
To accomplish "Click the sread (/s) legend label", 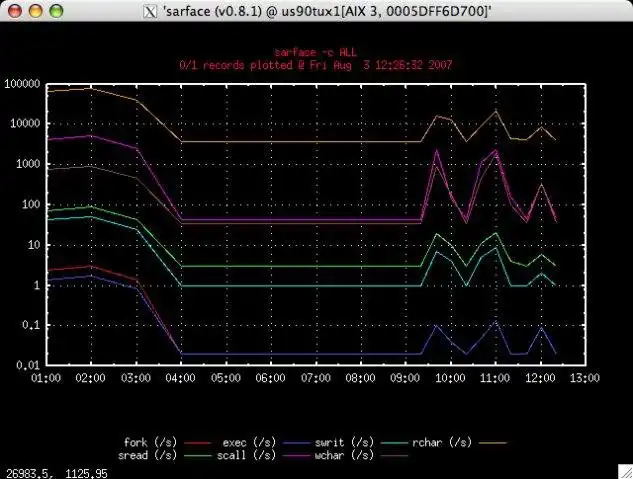I will (147, 456).
